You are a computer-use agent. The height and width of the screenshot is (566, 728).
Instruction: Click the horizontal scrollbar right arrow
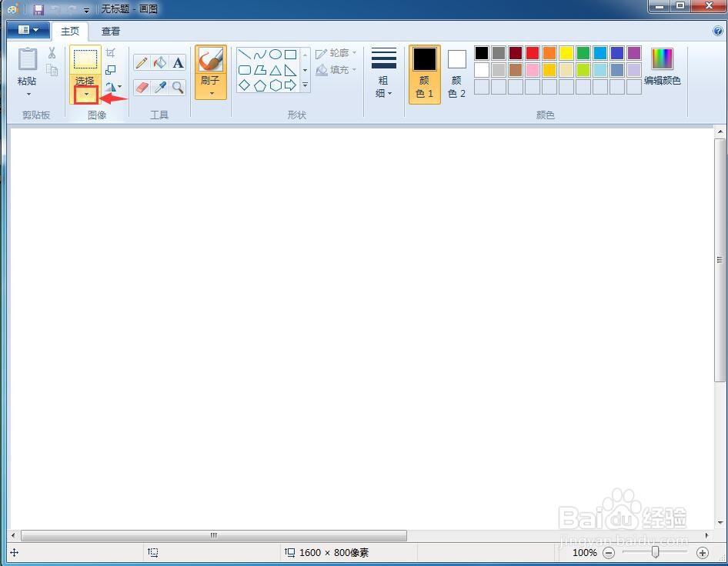[707, 535]
